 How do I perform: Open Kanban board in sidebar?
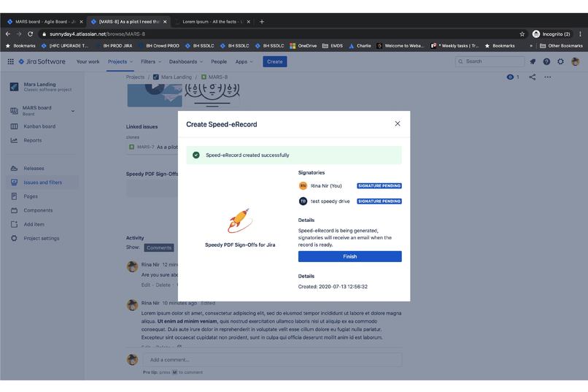(39, 126)
